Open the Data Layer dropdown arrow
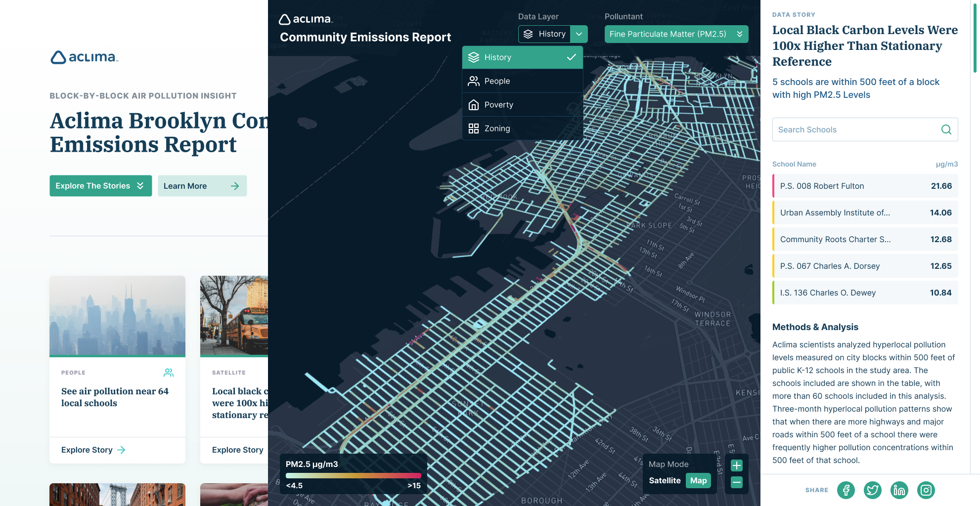The height and width of the screenshot is (506, 980). [x=579, y=34]
